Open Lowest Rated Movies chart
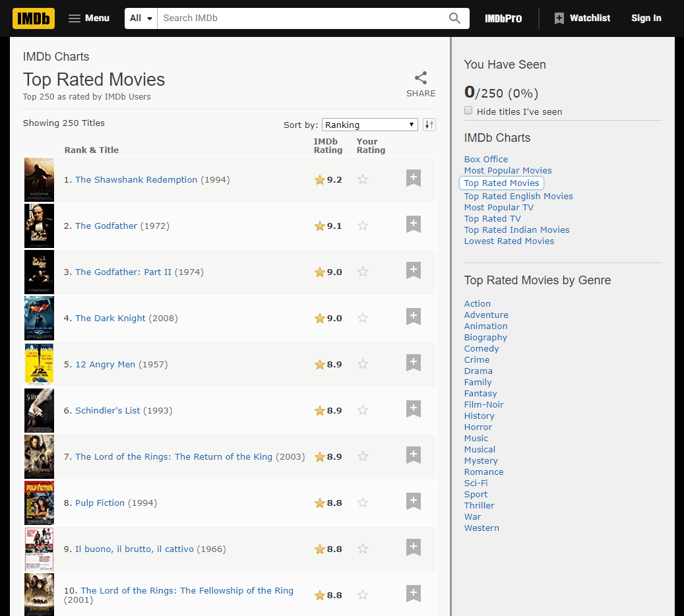The image size is (684, 616). [509, 241]
